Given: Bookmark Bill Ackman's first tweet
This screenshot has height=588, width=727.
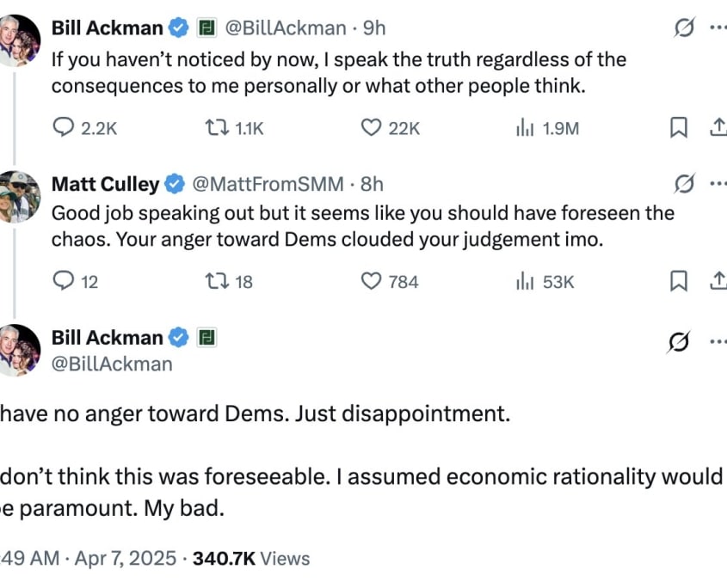Looking at the screenshot, I should (x=679, y=128).
